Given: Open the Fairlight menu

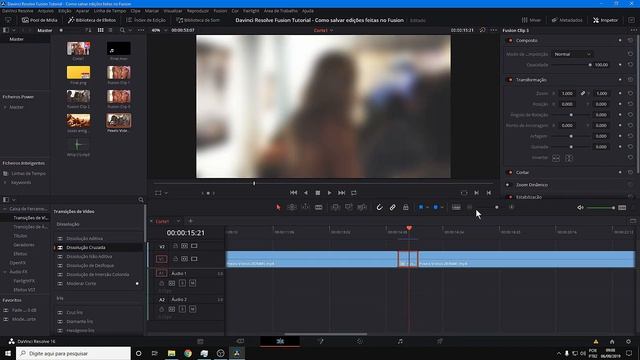Looking at the screenshot, I should [251, 11].
